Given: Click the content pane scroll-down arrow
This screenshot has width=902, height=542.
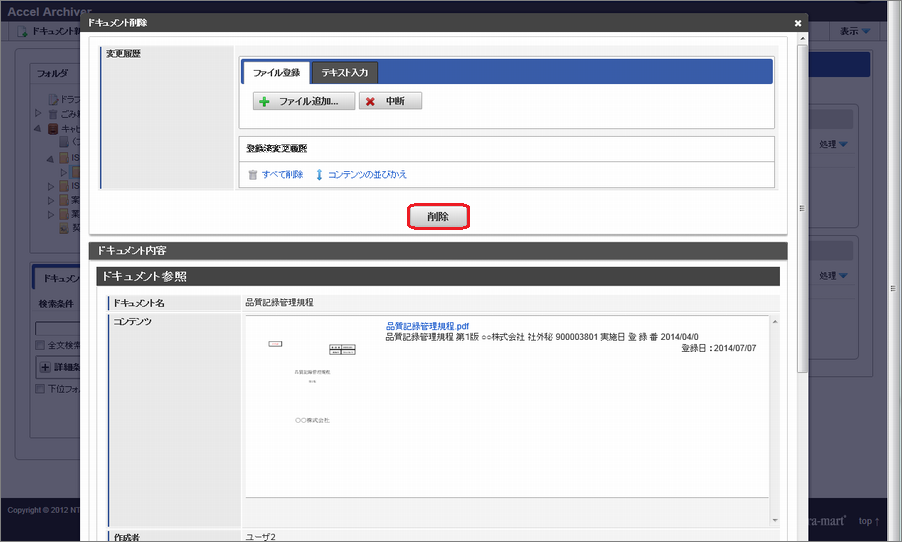Looking at the screenshot, I should [775, 520].
